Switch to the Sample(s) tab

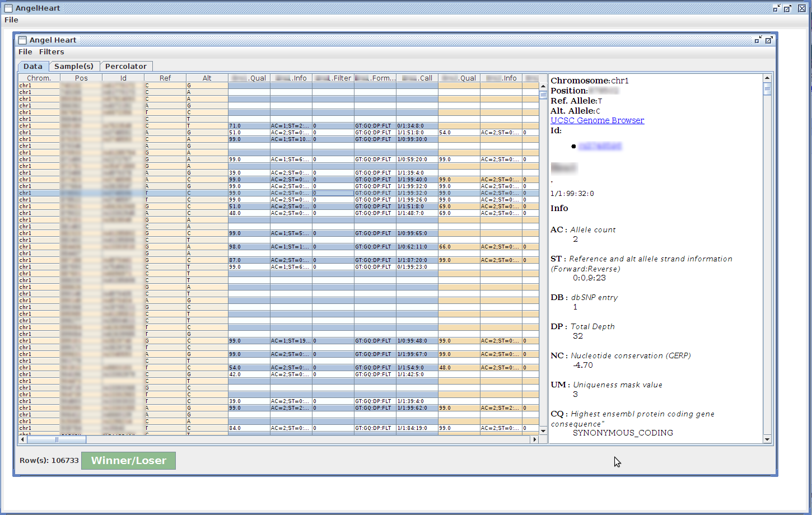point(74,66)
